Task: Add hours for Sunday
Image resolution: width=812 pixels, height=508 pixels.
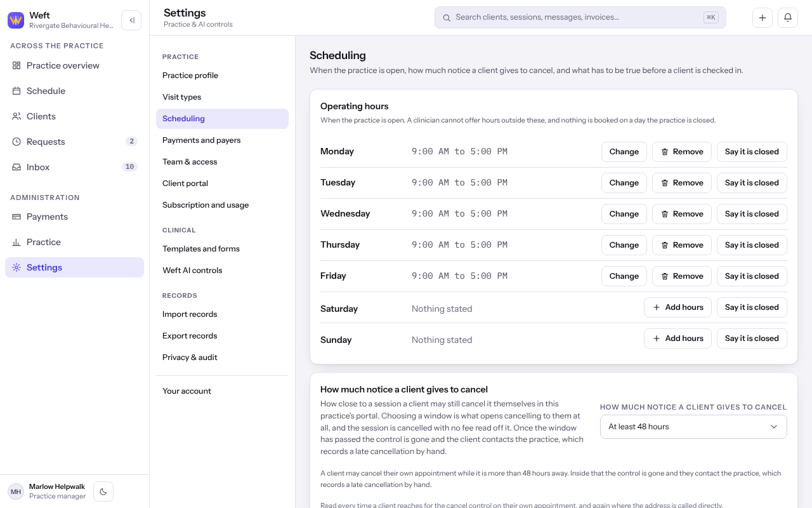Action: 678,338
